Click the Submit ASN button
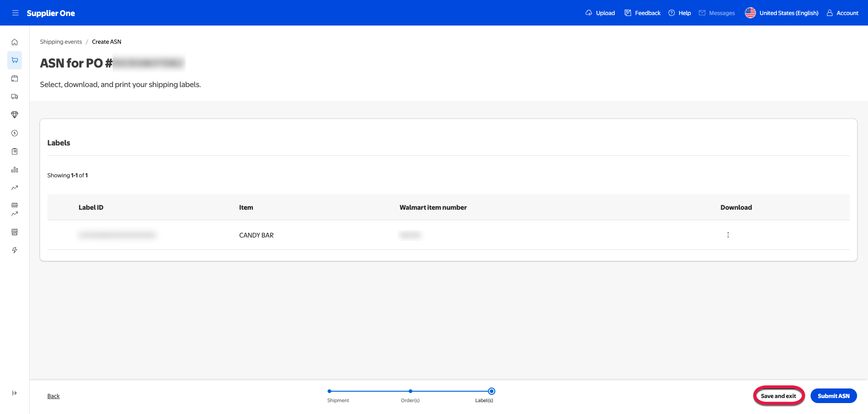The height and width of the screenshot is (414, 868). pyautogui.click(x=834, y=396)
